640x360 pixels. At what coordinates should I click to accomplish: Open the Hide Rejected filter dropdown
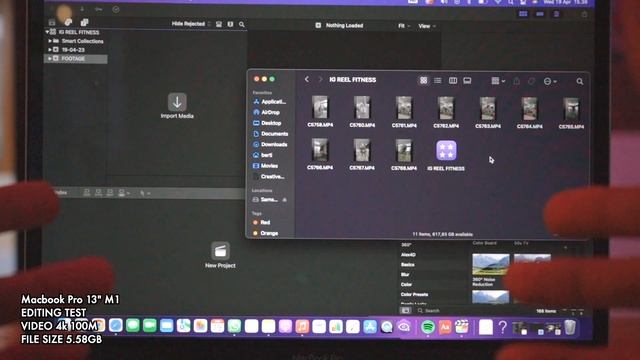point(191,24)
